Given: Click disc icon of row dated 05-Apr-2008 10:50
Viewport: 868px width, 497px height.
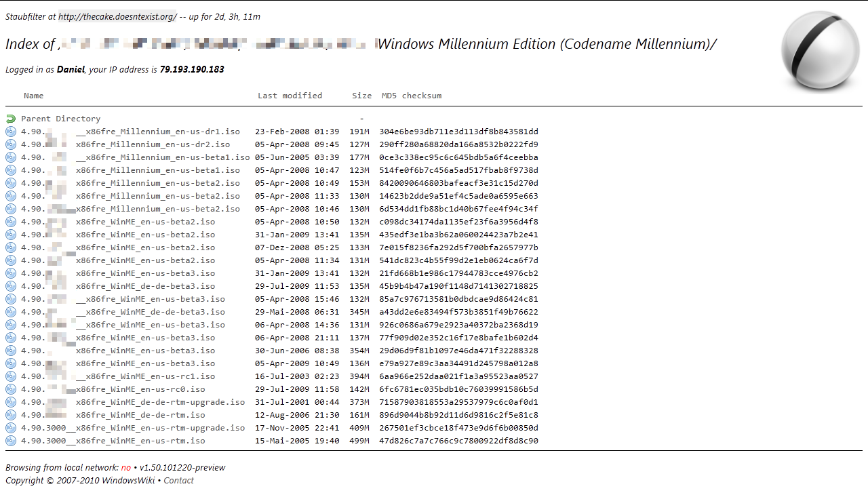Looking at the screenshot, I should coord(10,222).
